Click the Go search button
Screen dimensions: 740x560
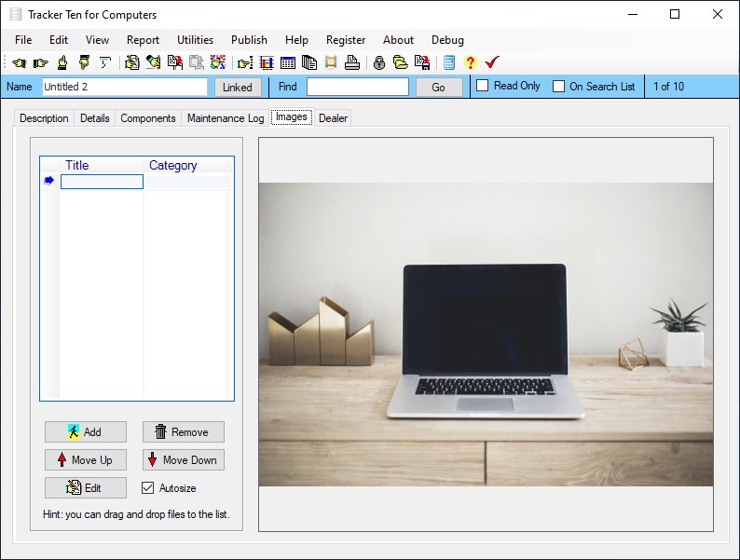(438, 88)
